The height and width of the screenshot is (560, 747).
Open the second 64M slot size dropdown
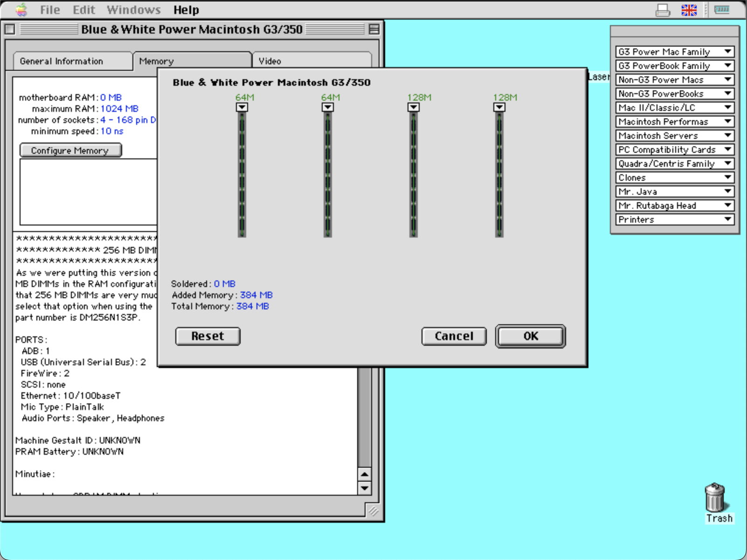pyautogui.click(x=327, y=107)
